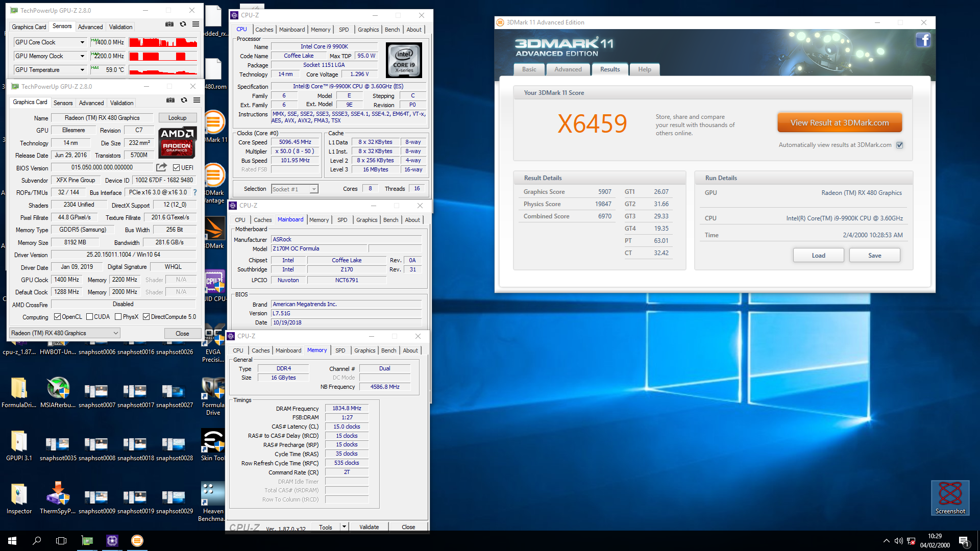The height and width of the screenshot is (551, 980).
Task: Click the GPU-Z refresh icon in the Graphics Card window
Action: click(184, 101)
